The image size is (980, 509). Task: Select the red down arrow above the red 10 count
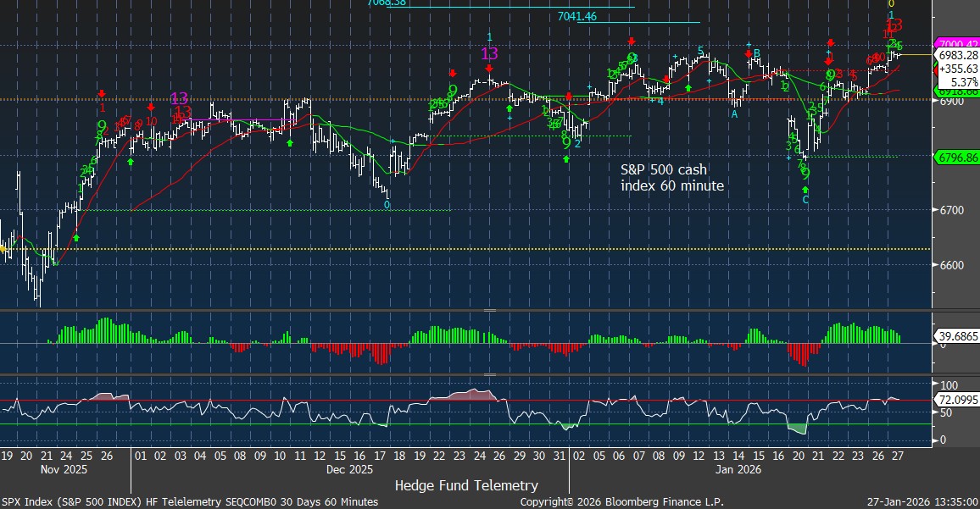tap(151, 108)
